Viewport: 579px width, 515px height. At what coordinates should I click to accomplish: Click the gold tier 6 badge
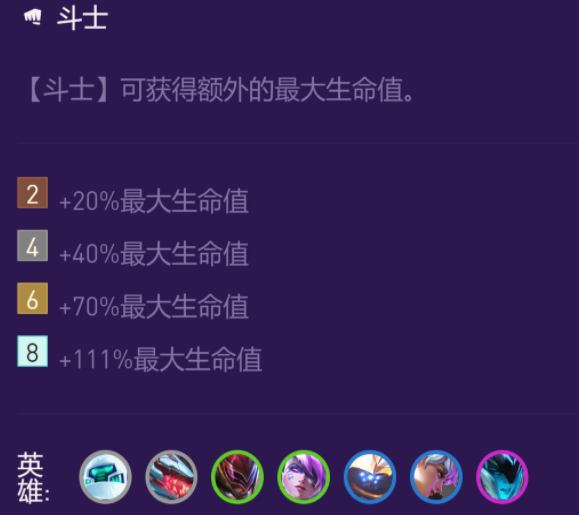(x=32, y=298)
